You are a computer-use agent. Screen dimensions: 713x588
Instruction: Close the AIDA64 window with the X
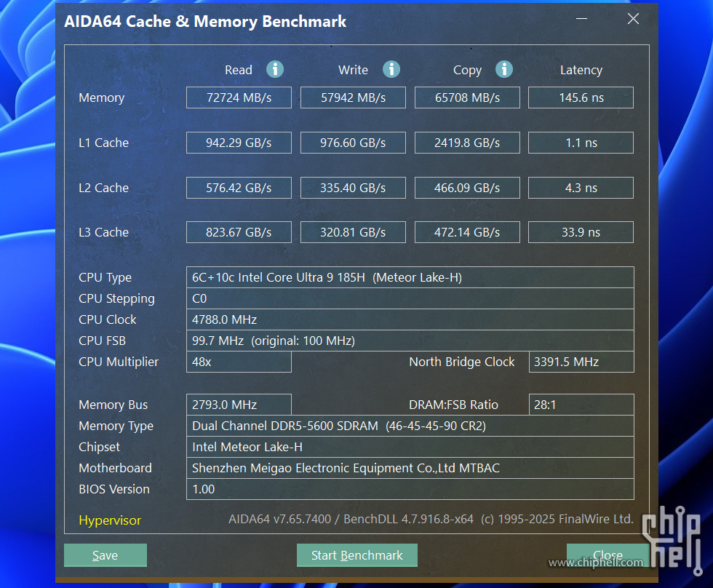(633, 19)
